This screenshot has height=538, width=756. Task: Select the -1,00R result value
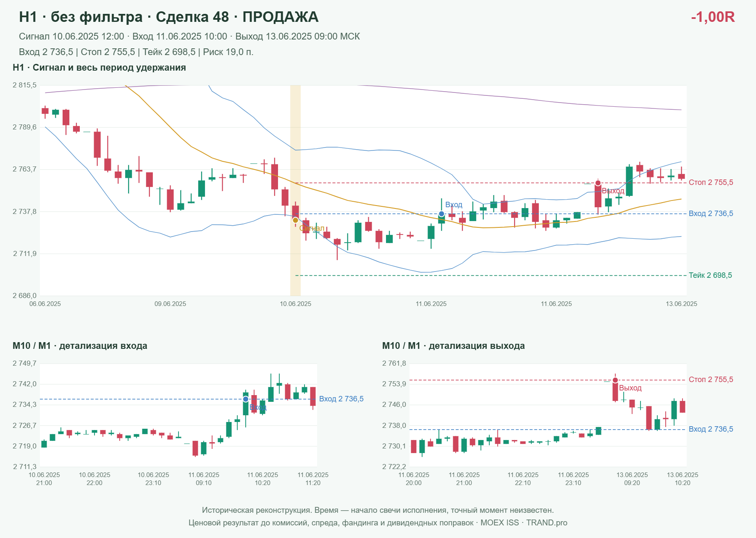713,17
